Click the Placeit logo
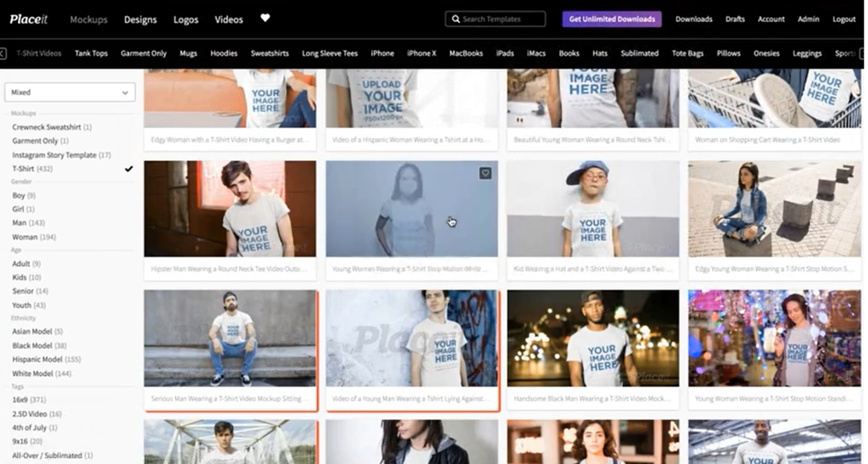The image size is (868, 464). point(28,20)
